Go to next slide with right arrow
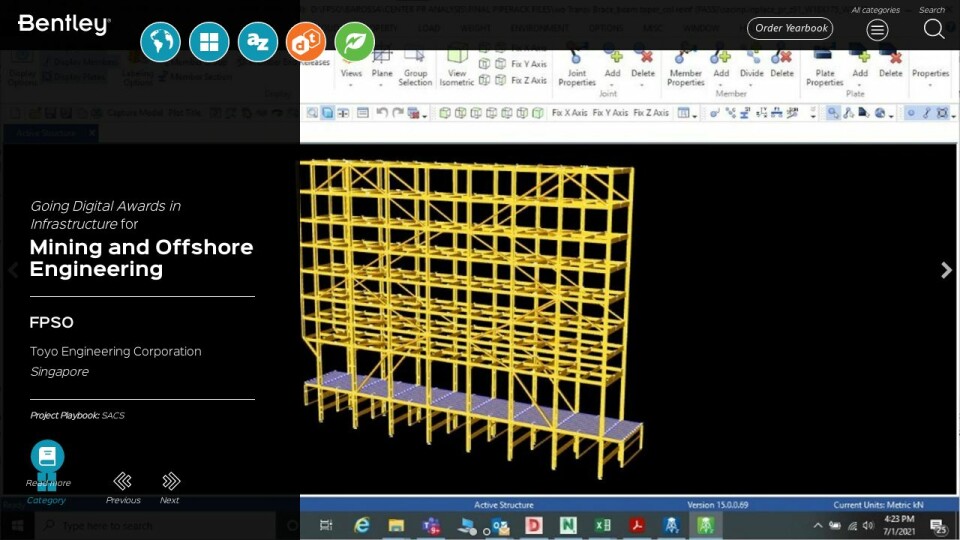This screenshot has width=960, height=540. [946, 270]
